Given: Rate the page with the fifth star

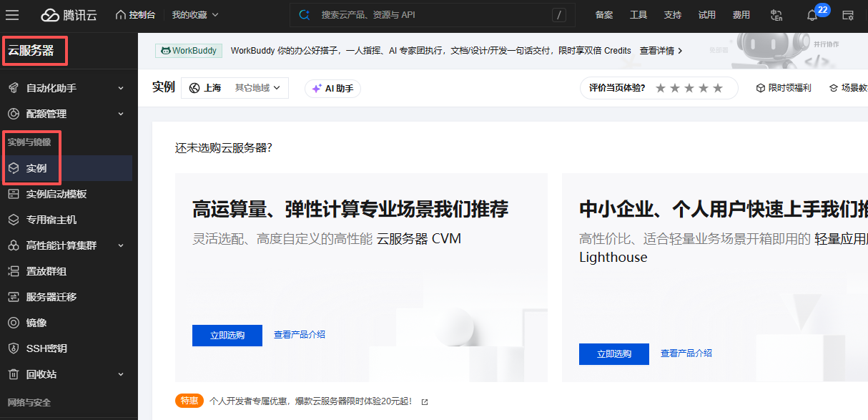Looking at the screenshot, I should coord(718,88).
